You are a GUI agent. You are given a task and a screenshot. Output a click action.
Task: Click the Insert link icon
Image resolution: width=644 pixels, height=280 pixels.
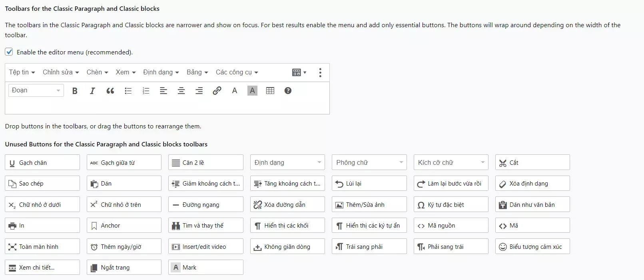pyautogui.click(x=217, y=91)
